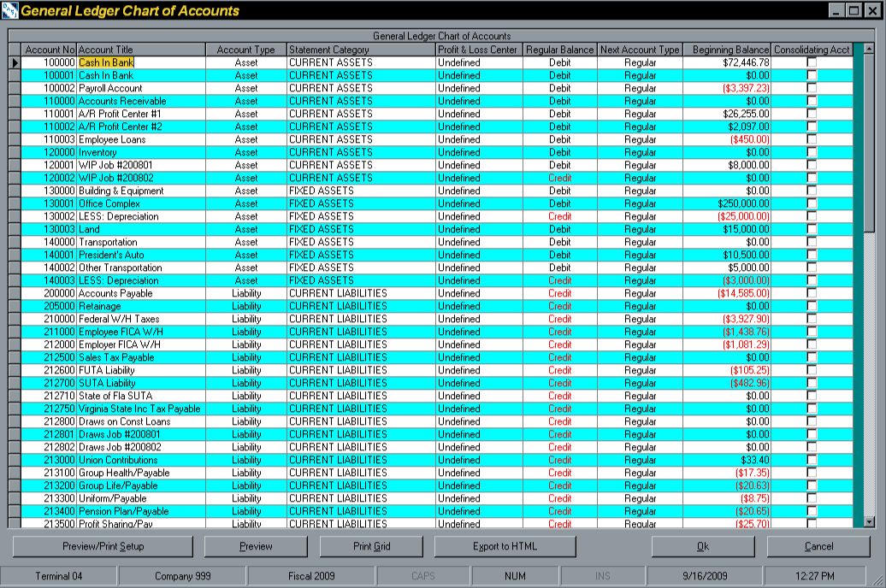886x588 pixels.
Task: Click Terminal 04 in the status bar
Action: coord(59,576)
